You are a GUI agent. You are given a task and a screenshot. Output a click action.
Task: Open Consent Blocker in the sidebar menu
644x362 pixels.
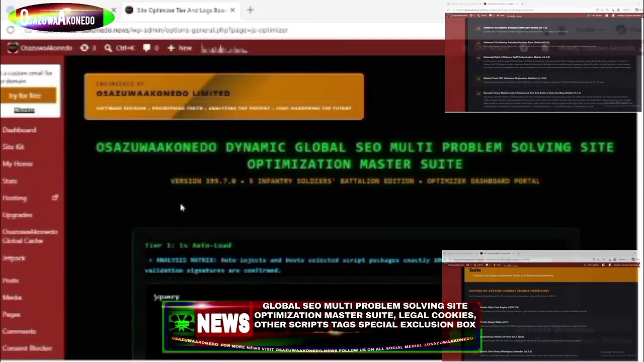pyautogui.click(x=27, y=348)
